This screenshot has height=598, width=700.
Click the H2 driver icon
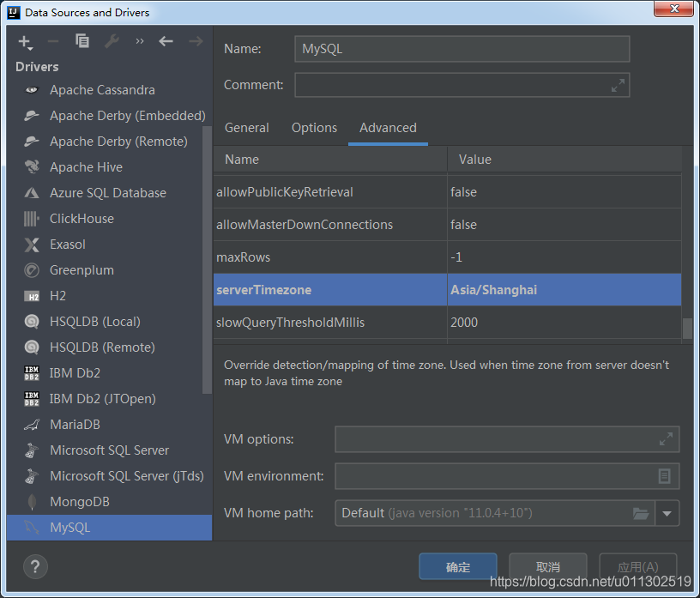[32, 297]
